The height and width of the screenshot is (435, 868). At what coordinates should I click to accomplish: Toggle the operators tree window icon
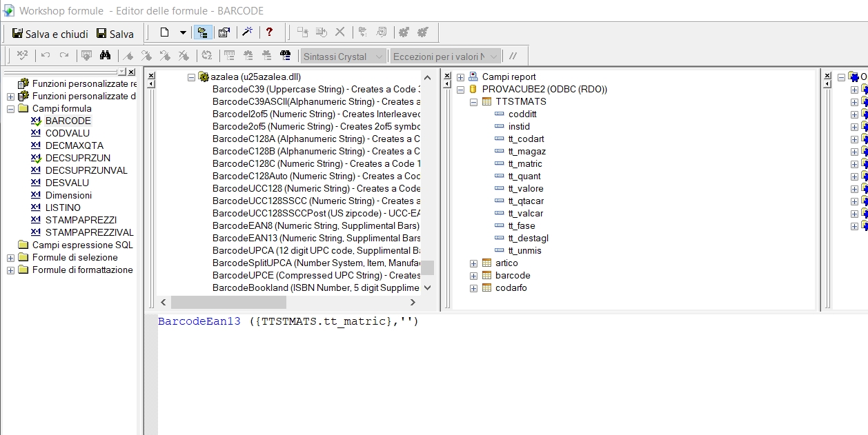click(285, 56)
